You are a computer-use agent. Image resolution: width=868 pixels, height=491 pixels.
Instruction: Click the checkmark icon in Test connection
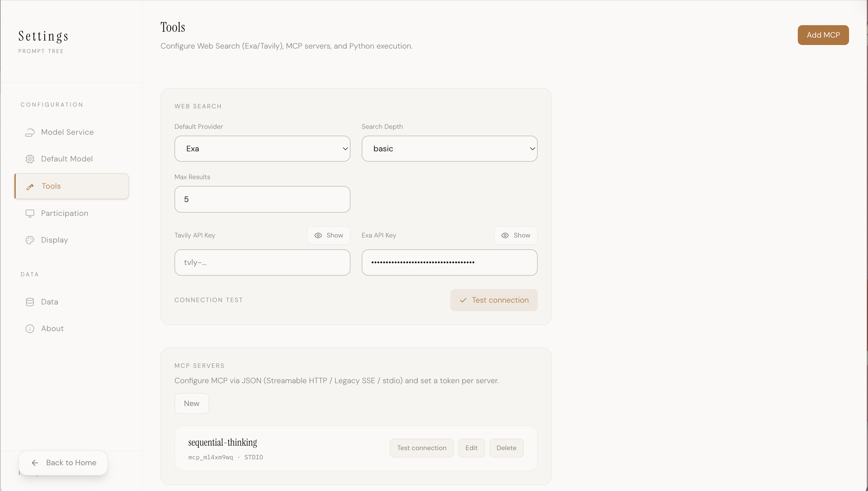click(463, 300)
